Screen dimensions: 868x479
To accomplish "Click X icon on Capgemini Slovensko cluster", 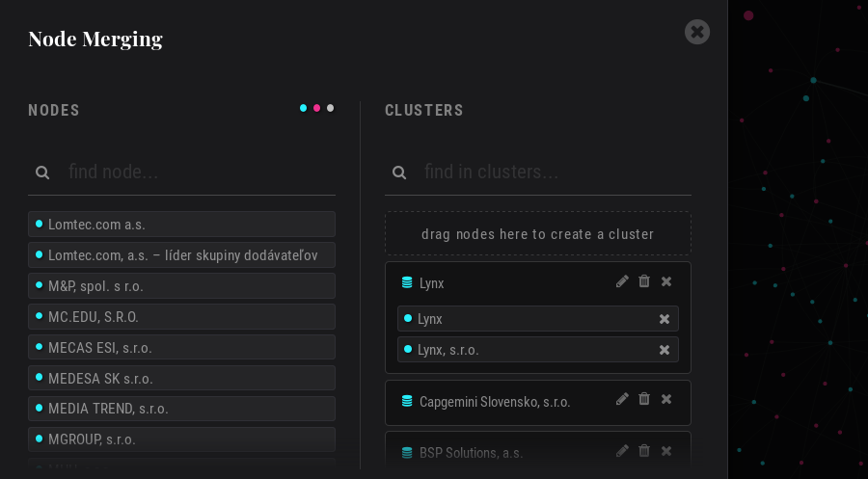I will tap(666, 399).
